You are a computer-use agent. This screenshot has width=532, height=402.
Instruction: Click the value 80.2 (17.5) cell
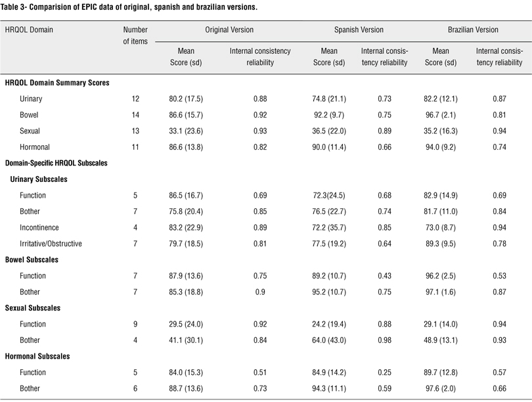tap(185, 99)
